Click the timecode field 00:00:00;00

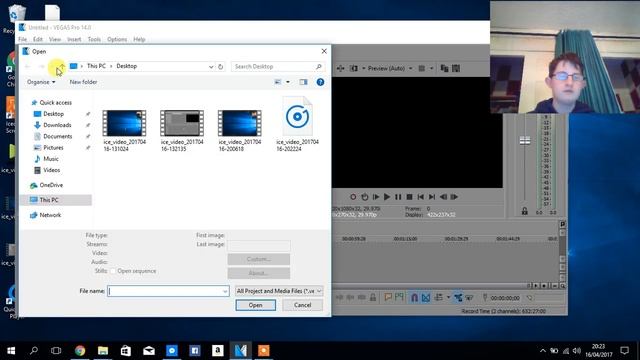click(x=505, y=298)
